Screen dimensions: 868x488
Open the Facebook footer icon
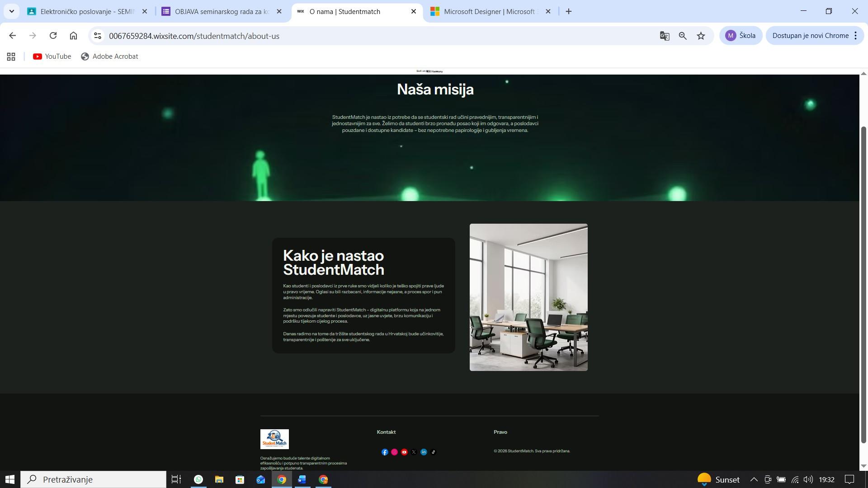pos(385,452)
